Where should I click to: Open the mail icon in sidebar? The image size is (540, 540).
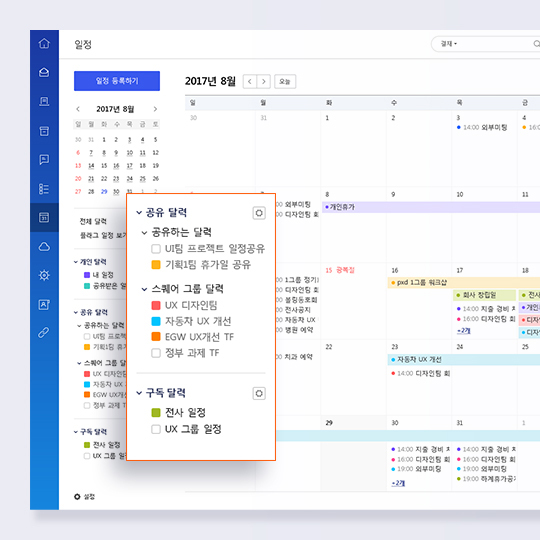(44, 72)
